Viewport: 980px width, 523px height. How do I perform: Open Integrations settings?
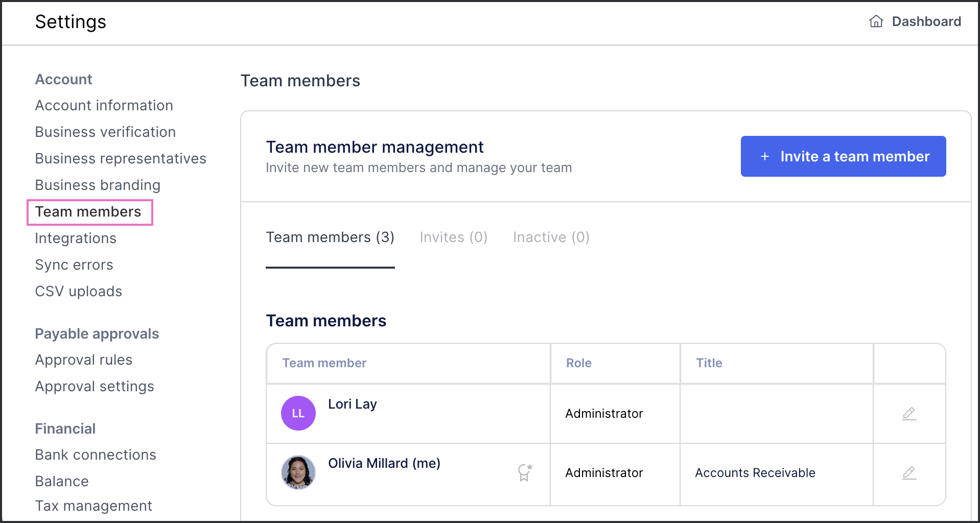[76, 238]
